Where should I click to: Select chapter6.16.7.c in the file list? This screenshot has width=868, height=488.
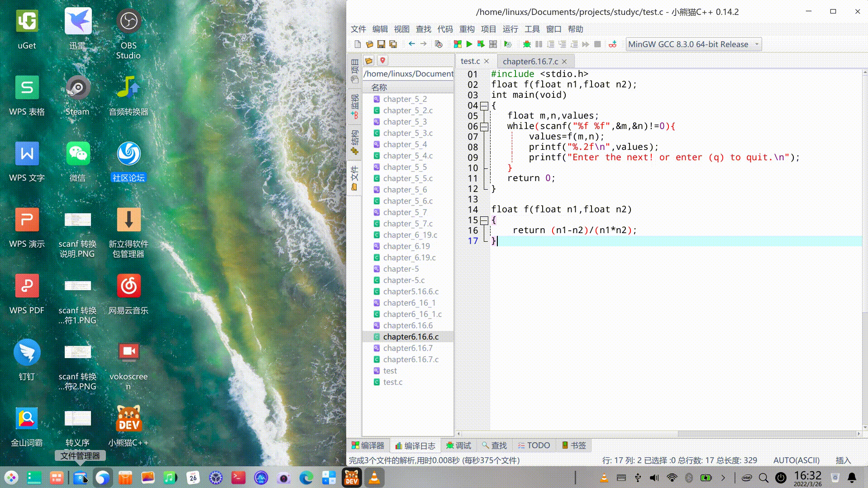coord(410,359)
